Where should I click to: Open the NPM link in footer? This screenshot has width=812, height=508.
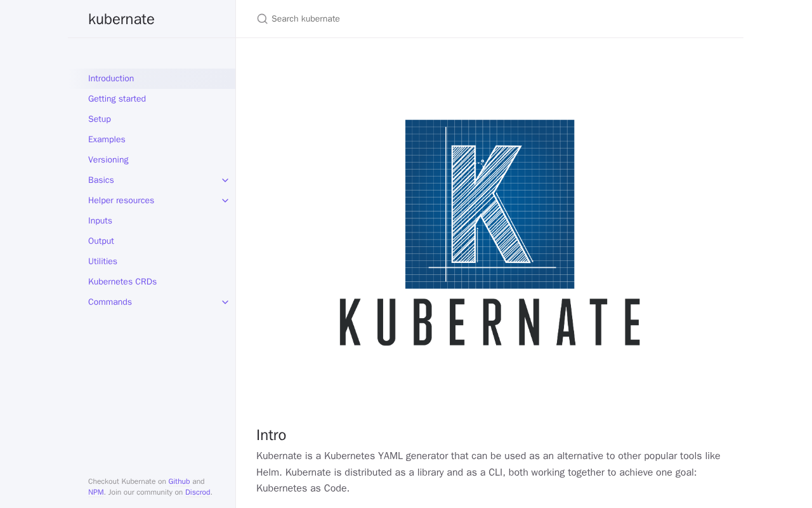pos(96,492)
